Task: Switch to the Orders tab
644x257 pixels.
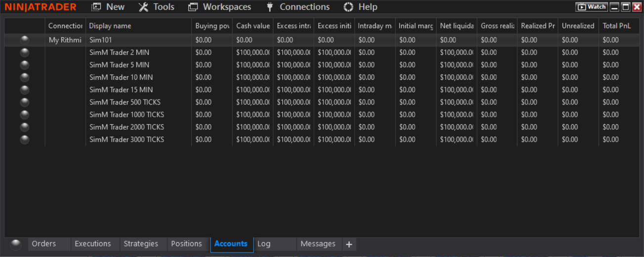Action: coord(44,244)
